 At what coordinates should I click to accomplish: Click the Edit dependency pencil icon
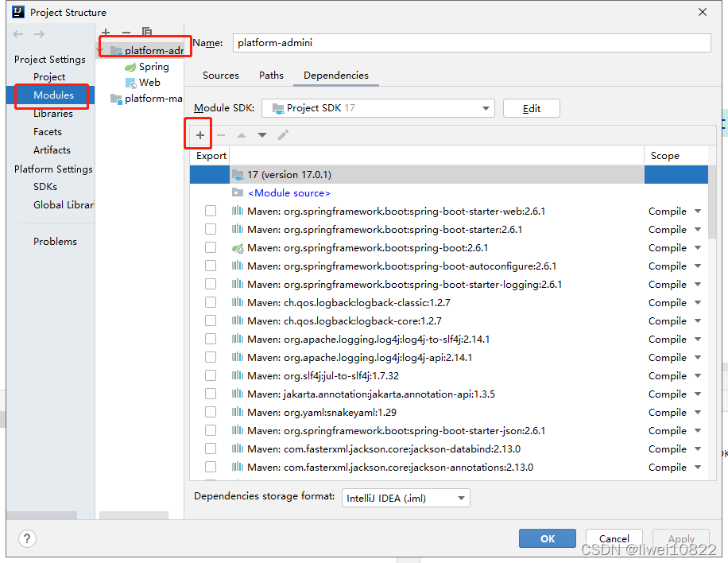click(x=283, y=134)
